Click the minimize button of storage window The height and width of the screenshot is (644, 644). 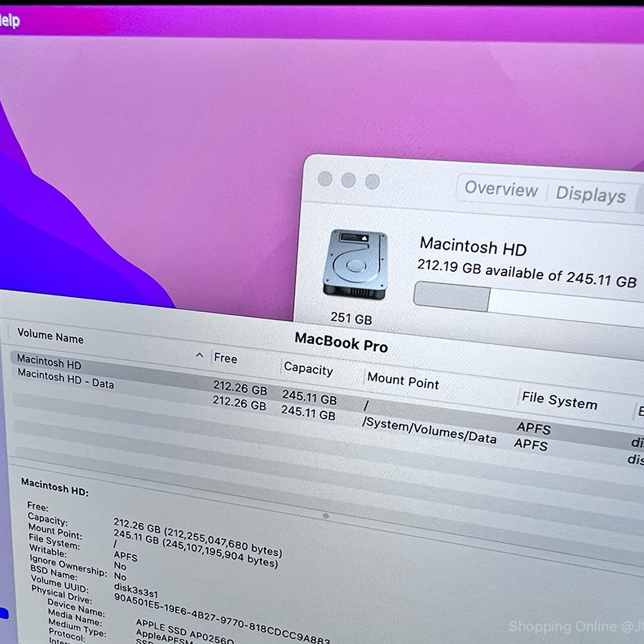[348, 180]
